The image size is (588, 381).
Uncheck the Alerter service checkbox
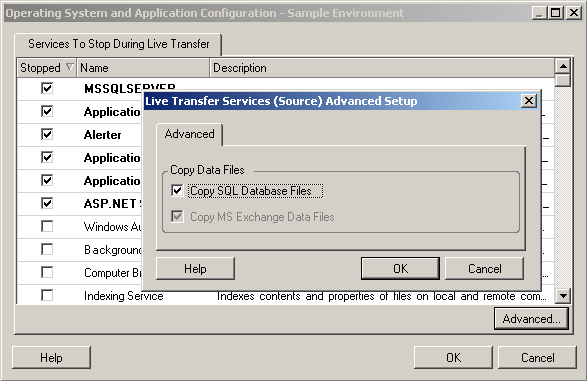pos(47,134)
